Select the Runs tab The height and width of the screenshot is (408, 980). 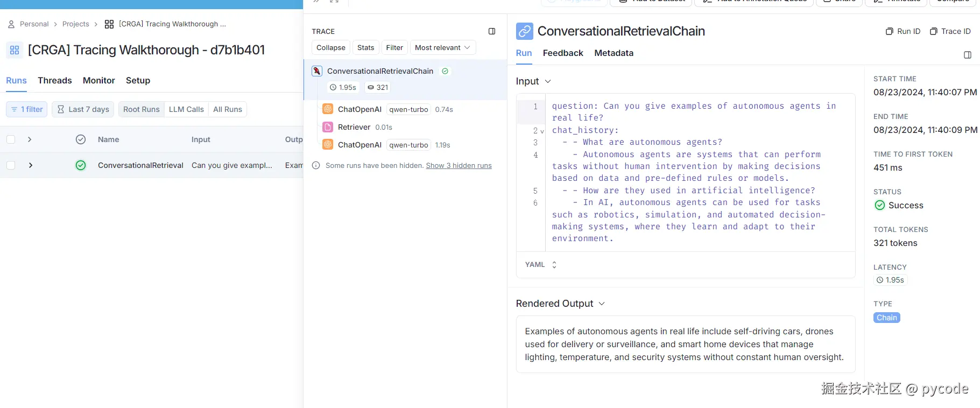[x=16, y=80]
